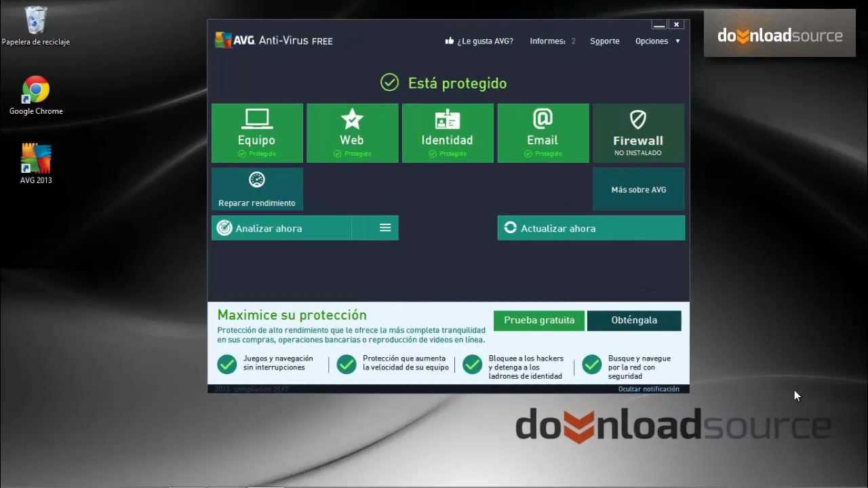Open the Soporte menu
Image resolution: width=868 pixels, height=488 pixels.
pyautogui.click(x=605, y=41)
